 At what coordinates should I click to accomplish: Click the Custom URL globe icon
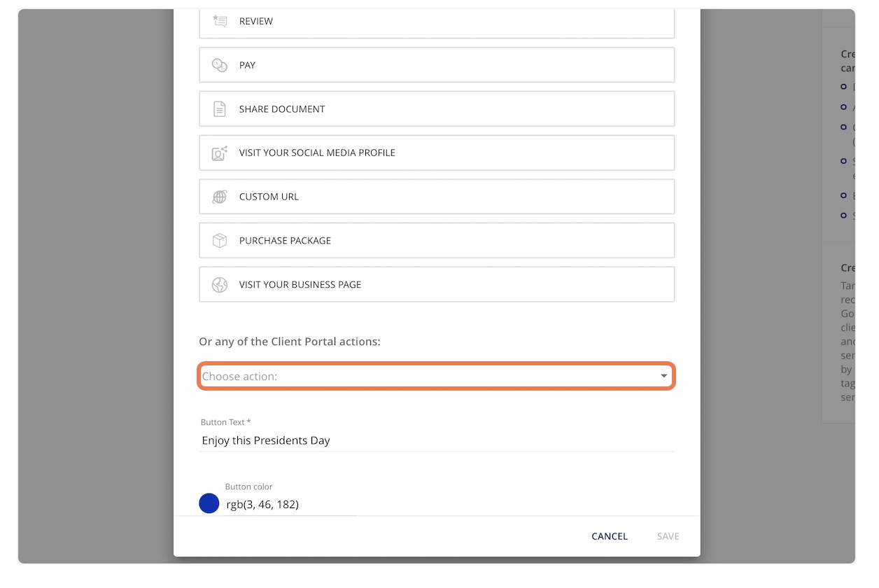(x=220, y=197)
